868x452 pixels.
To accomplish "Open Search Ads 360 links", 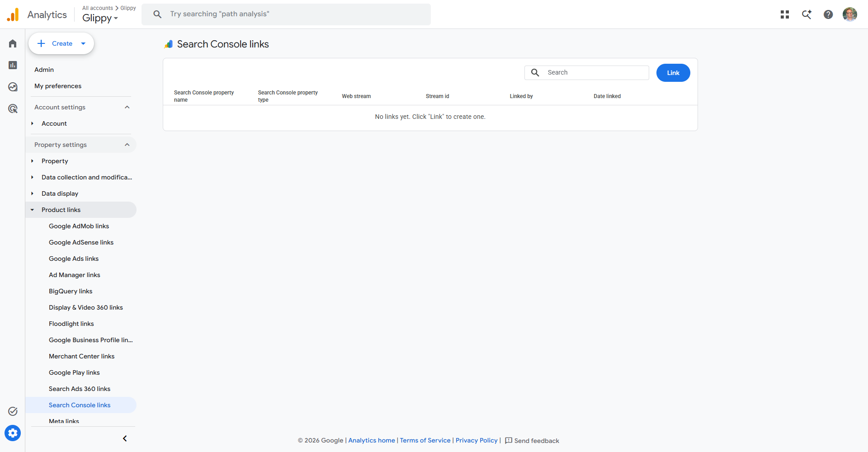I will tap(80, 389).
